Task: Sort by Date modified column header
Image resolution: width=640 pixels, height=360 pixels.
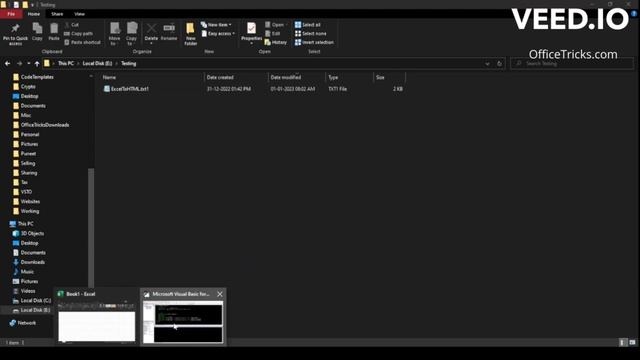Action: pyautogui.click(x=297, y=77)
